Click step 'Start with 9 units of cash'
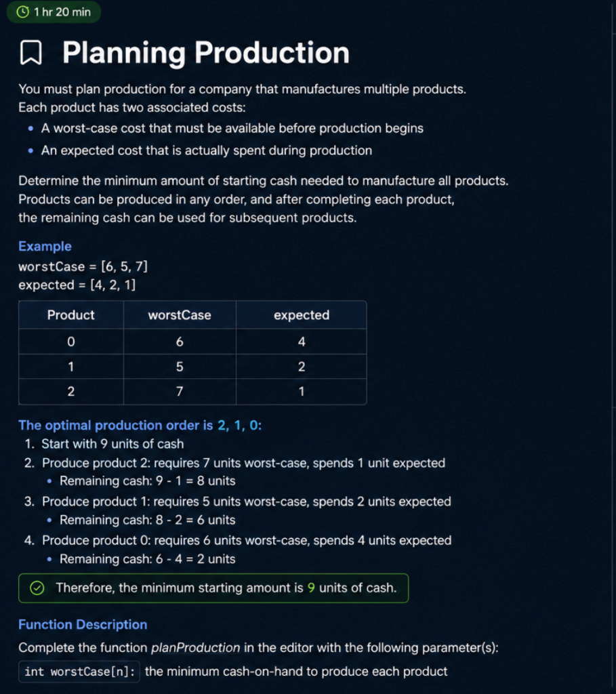Screen dimensions: 616x694 [x=112, y=444]
